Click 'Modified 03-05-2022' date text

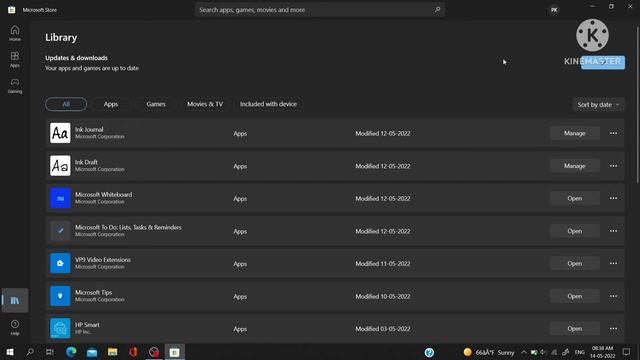pyautogui.click(x=382, y=329)
